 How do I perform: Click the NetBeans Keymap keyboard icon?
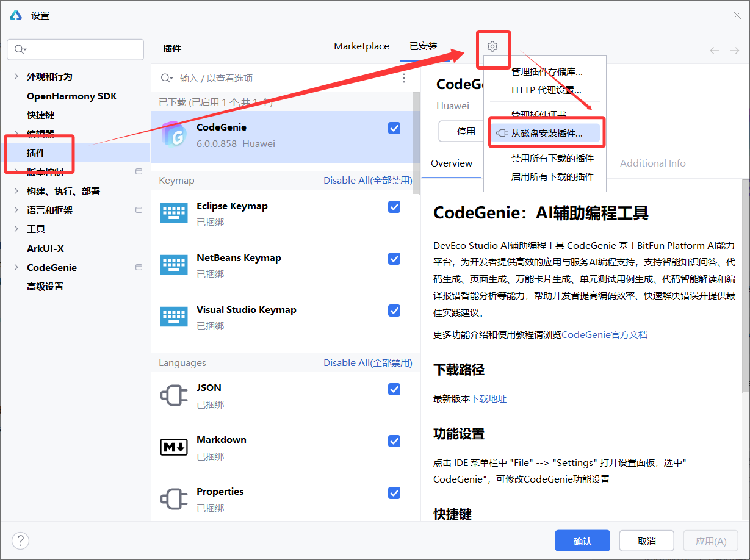click(174, 265)
